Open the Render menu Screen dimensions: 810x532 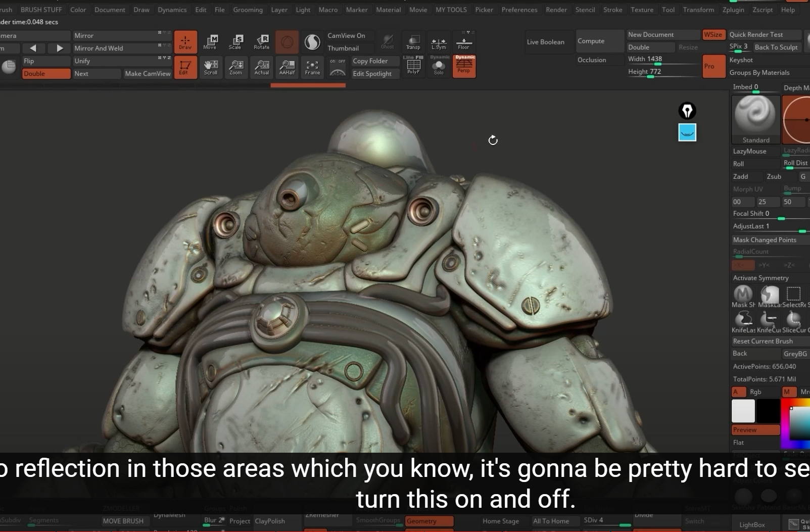(556, 10)
